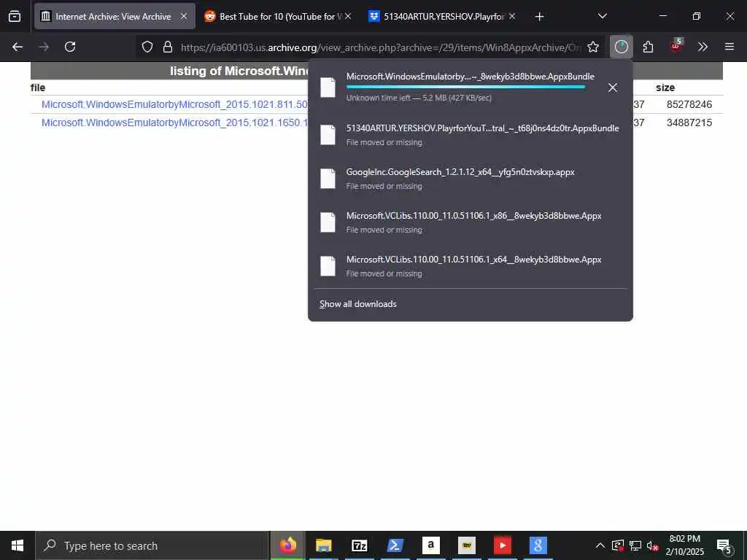Expand the list all tabs dropdown
Image resolution: width=747 pixels, height=560 pixels.
[602, 17]
